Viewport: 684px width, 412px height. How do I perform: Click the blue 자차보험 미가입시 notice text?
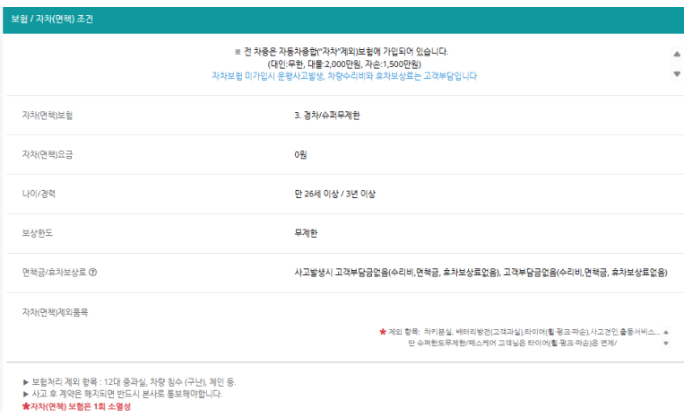(x=344, y=76)
